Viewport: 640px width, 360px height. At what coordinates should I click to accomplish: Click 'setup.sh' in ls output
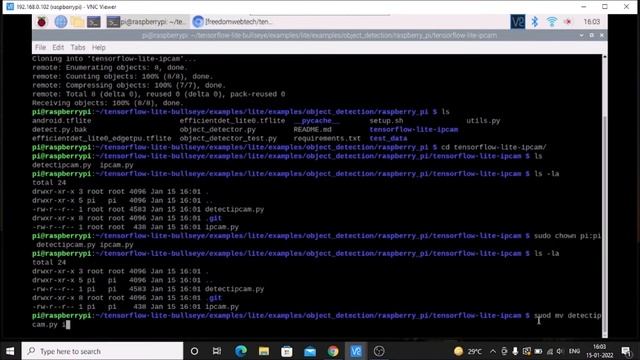(386, 120)
